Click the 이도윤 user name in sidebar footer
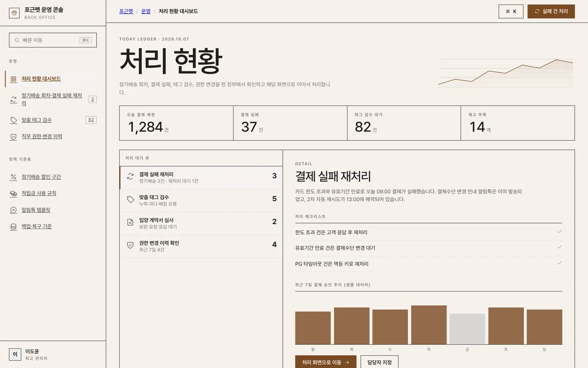The height and width of the screenshot is (368, 588). tap(32, 351)
